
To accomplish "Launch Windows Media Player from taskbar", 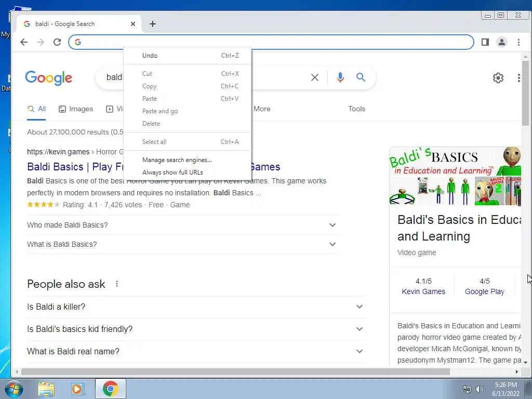I will pos(77,389).
